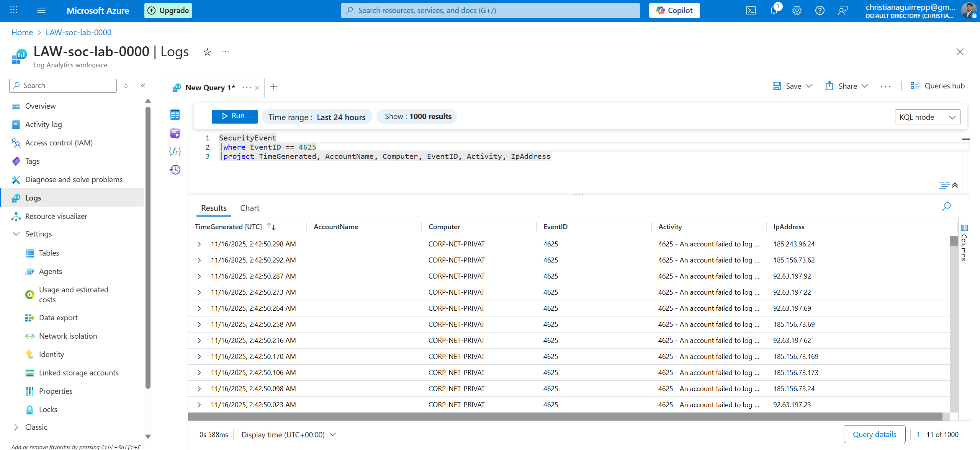This screenshot has width=980, height=450.
Task: Open Copilot from the top bar
Action: 674,10
